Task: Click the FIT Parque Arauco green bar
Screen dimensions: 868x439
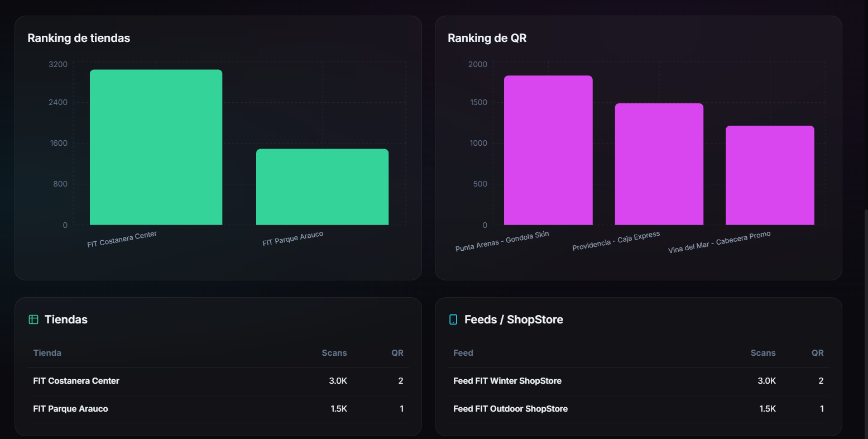Action: click(x=322, y=187)
